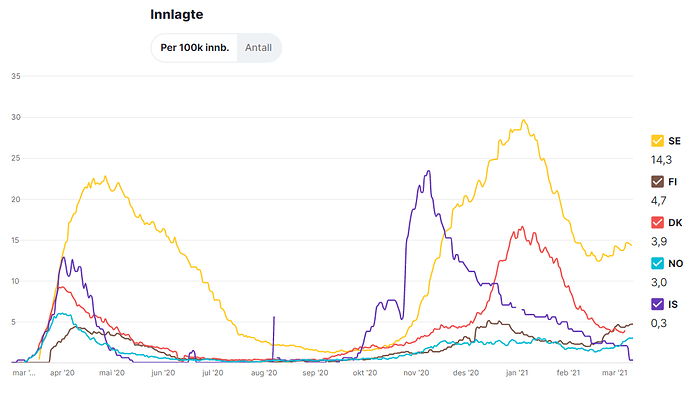Click the mar '21 axis label
This screenshot has width=690, height=397.
click(614, 373)
